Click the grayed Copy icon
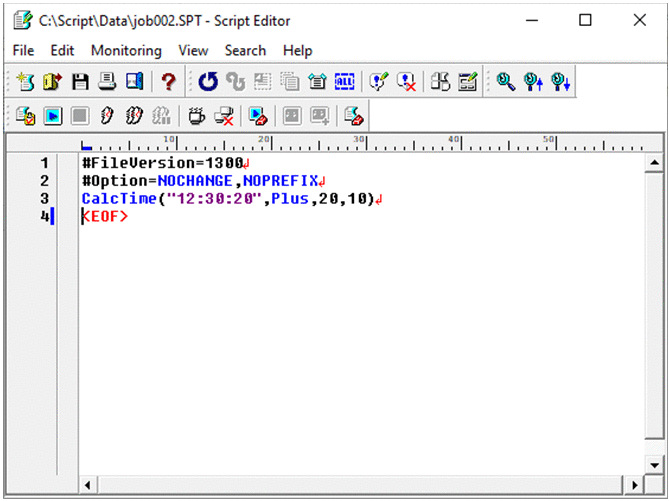Viewport: 669px width, 501px height. [290, 81]
